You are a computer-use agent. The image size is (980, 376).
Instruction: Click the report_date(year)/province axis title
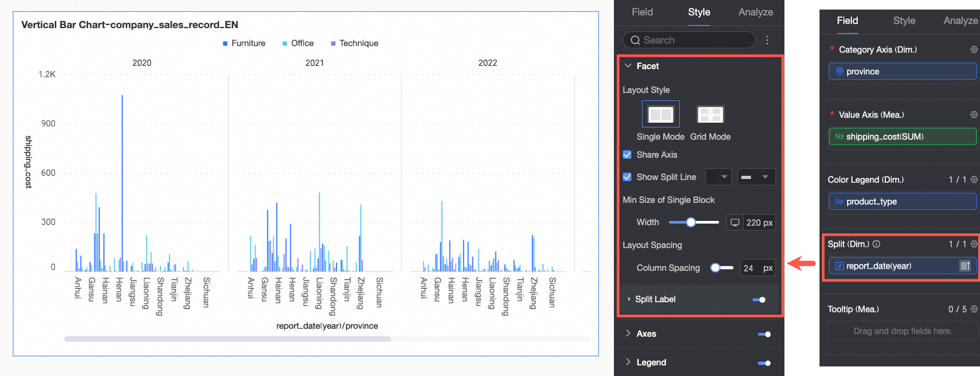coord(327,326)
